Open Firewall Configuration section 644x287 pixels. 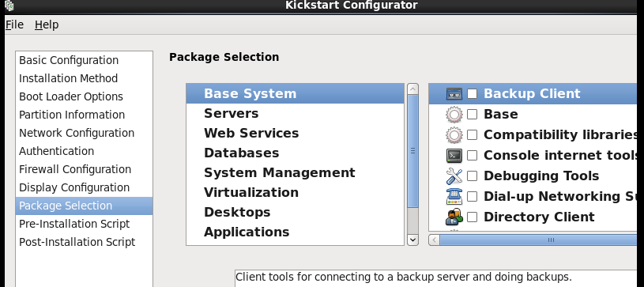point(84,169)
